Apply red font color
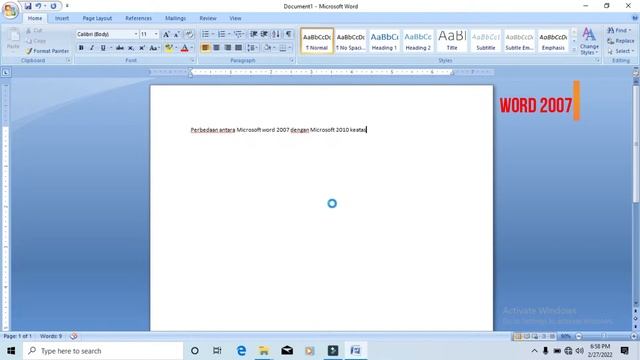This screenshot has width=640, height=360. coord(184,48)
